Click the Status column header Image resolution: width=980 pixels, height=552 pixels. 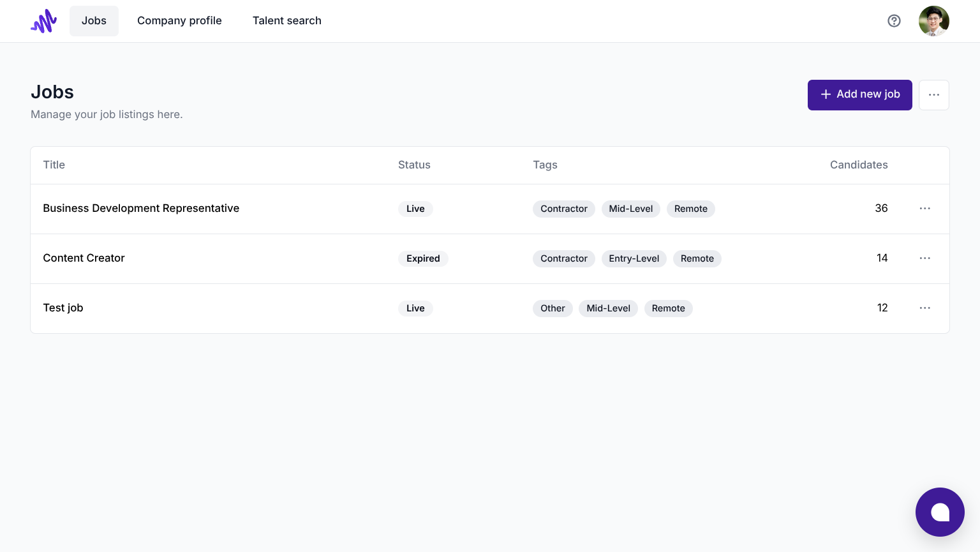[x=414, y=165]
